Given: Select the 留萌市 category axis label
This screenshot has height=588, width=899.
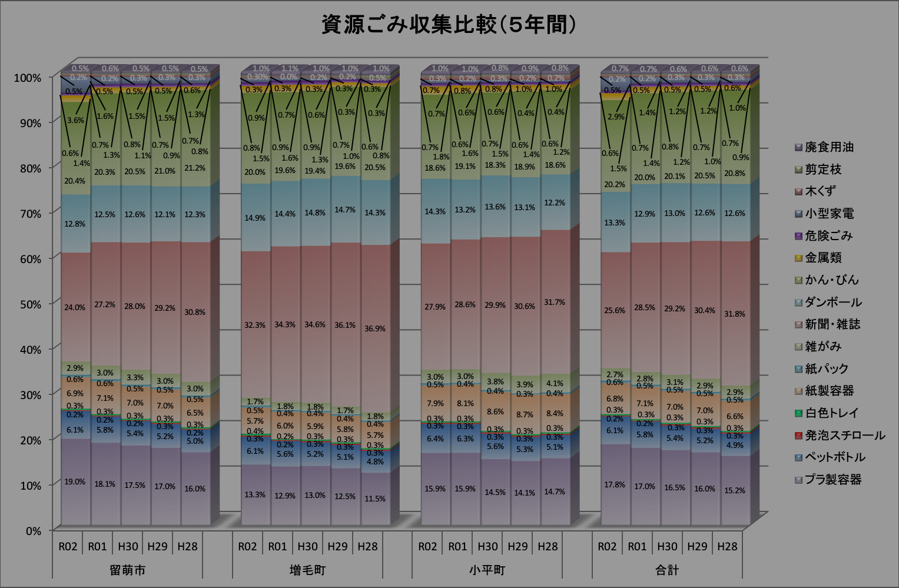Looking at the screenshot, I should coord(128,570).
